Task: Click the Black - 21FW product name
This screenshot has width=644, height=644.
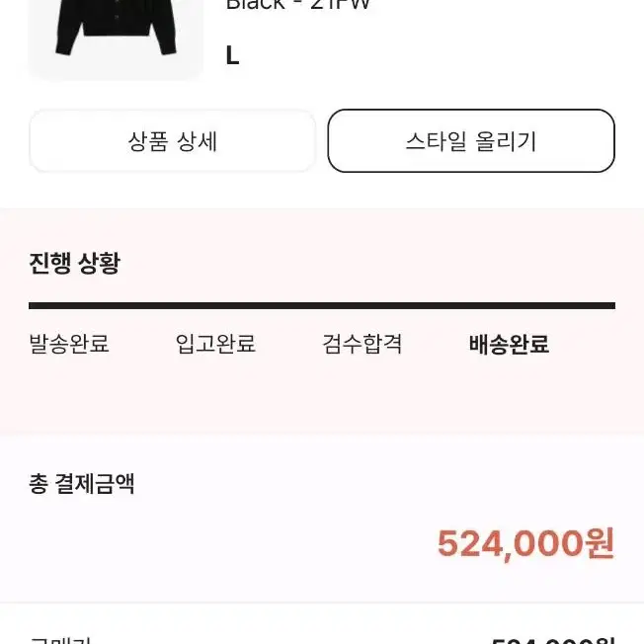Action: tap(298, 5)
